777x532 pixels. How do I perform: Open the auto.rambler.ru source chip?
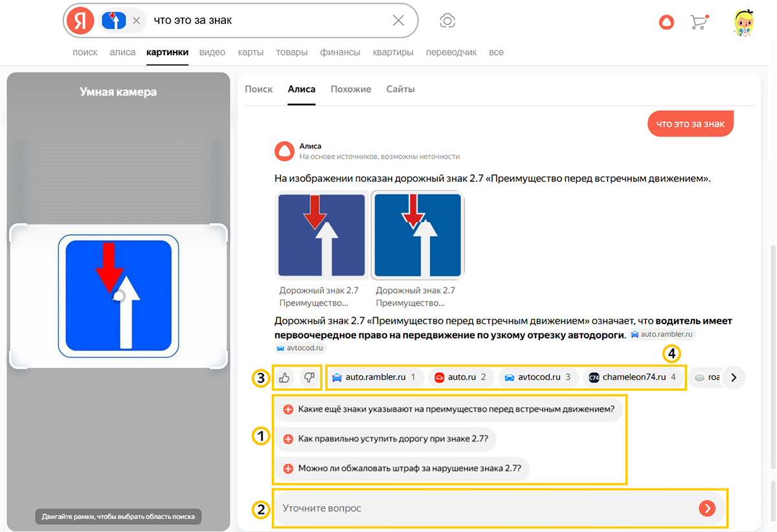tap(374, 377)
